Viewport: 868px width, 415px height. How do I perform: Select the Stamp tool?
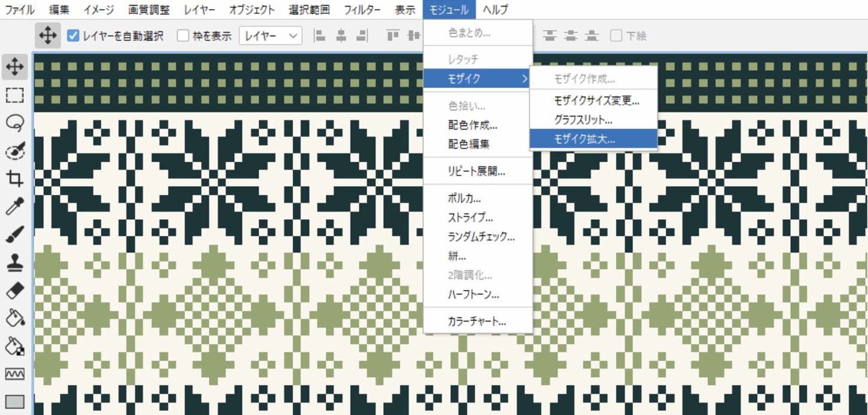coord(15,262)
